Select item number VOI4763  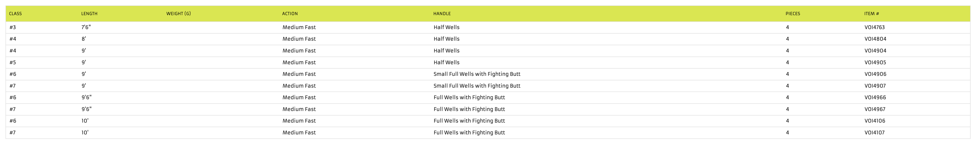pos(875,27)
